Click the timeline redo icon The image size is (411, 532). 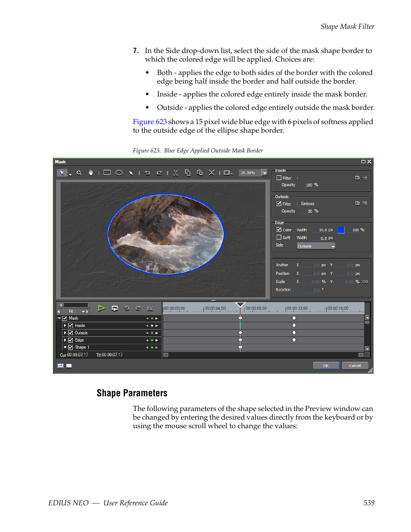[138, 308]
